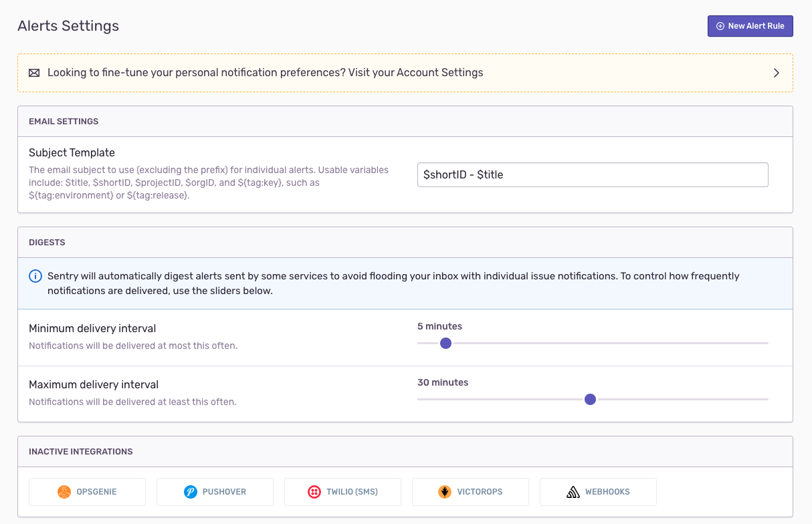Click the Maximum delivery interval slider handle

point(590,400)
